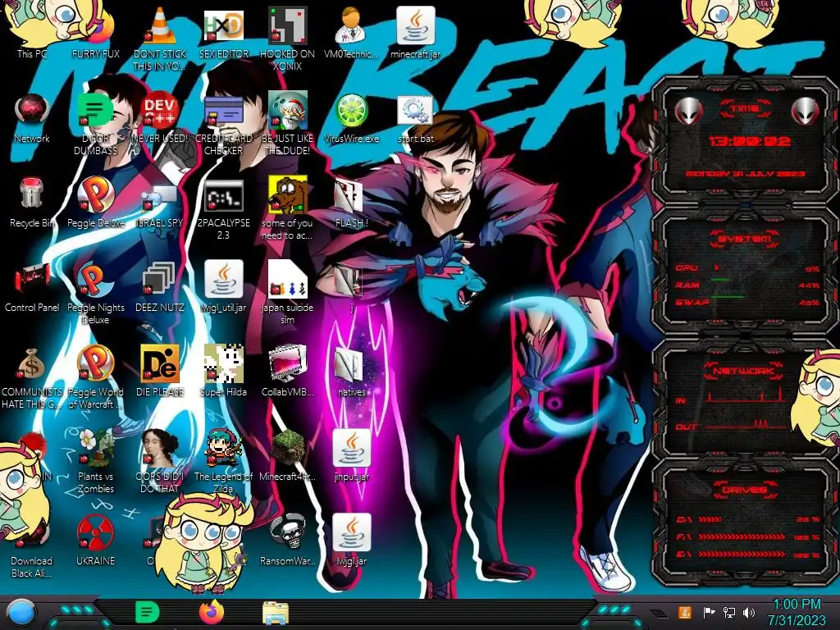
Task: Launch Peggle Nights Deluxe
Action: (95, 293)
